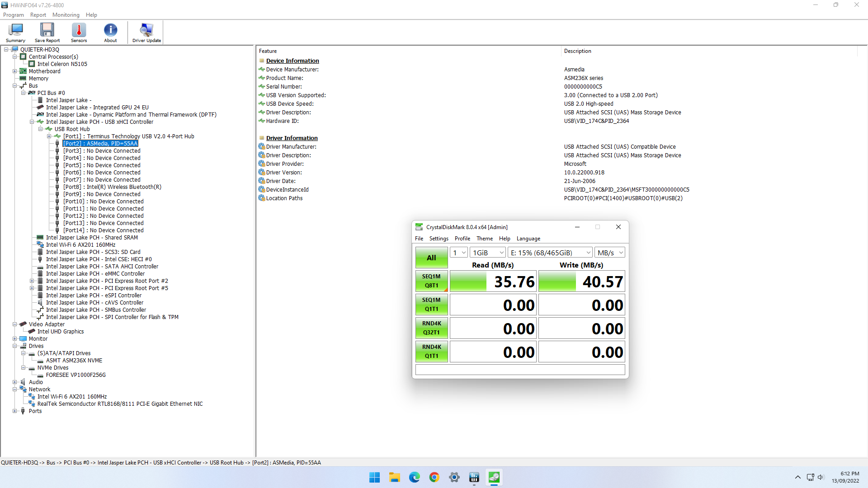Collapse the PCI Bus #0 node
Viewport: 868px width, 488px height.
[x=24, y=93]
